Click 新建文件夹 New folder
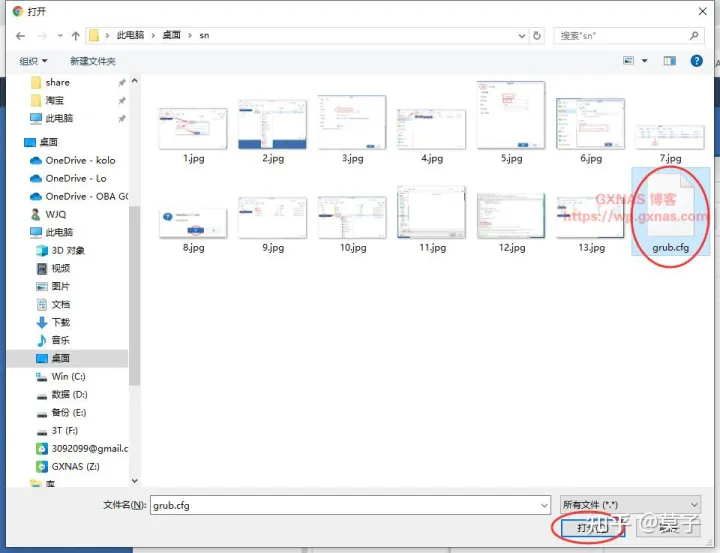Screen dimensions: 720x553 click(x=93, y=61)
